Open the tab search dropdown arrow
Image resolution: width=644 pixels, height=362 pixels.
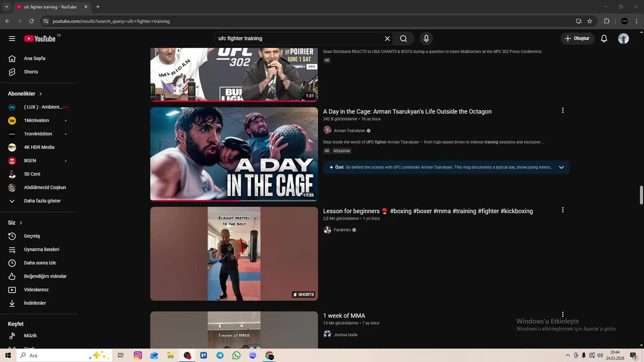pyautogui.click(x=7, y=7)
